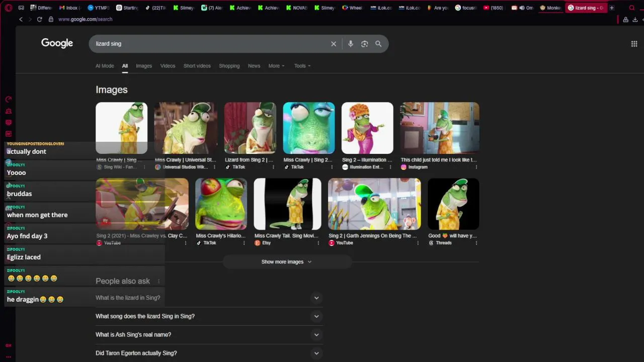Open the Tools dropdown
644x362 pixels.
click(302, 66)
